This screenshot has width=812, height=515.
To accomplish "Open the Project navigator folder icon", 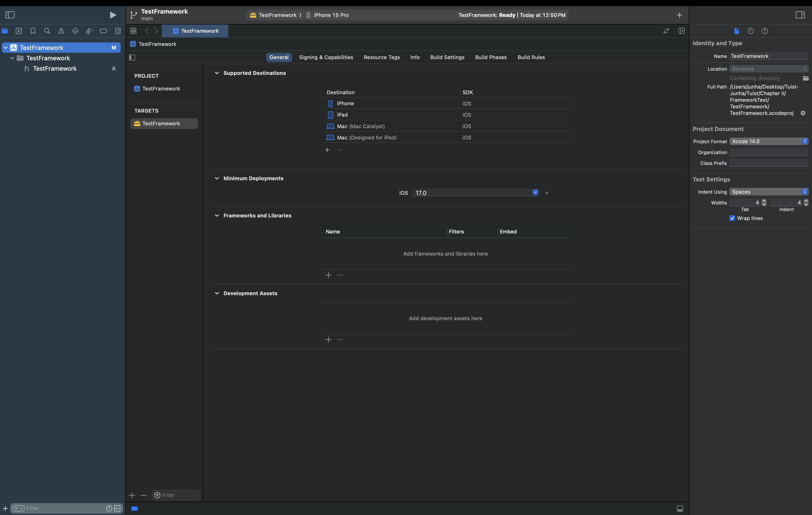I will click(5, 31).
